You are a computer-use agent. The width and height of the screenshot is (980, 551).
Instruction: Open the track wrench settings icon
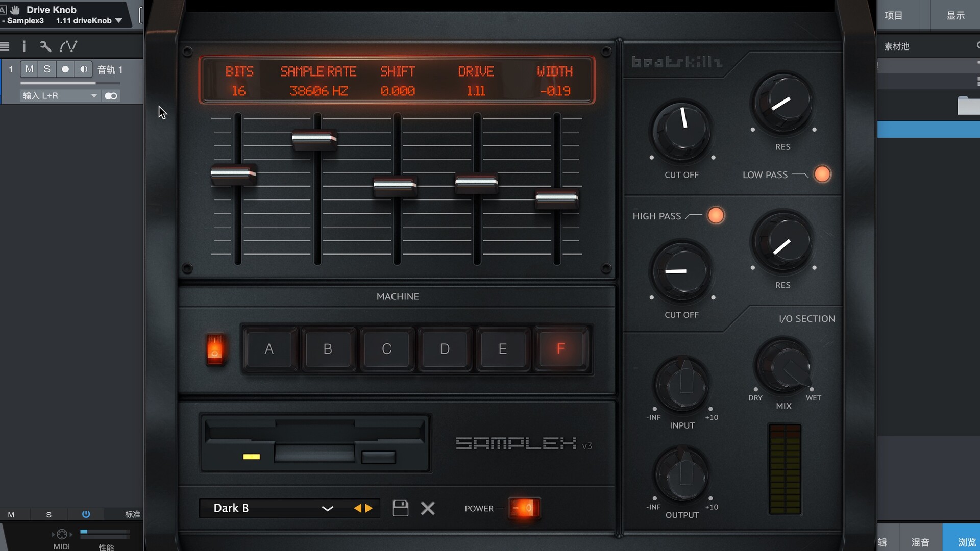coord(45,46)
